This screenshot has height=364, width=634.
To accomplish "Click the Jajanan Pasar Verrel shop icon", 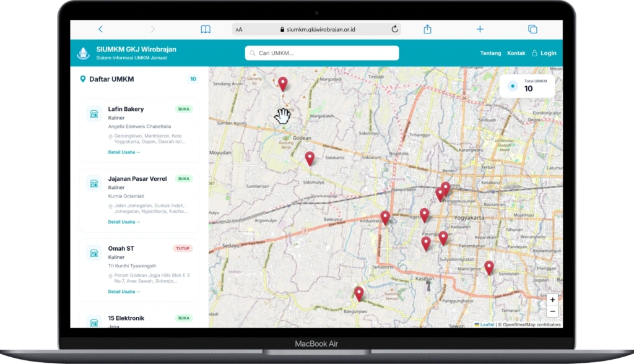I will pos(94,184).
